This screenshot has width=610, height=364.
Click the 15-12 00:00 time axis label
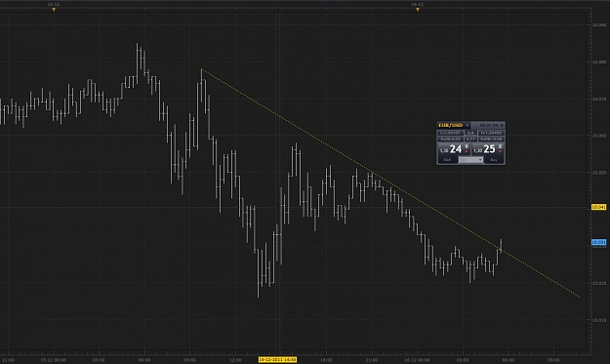pyautogui.click(x=54, y=360)
